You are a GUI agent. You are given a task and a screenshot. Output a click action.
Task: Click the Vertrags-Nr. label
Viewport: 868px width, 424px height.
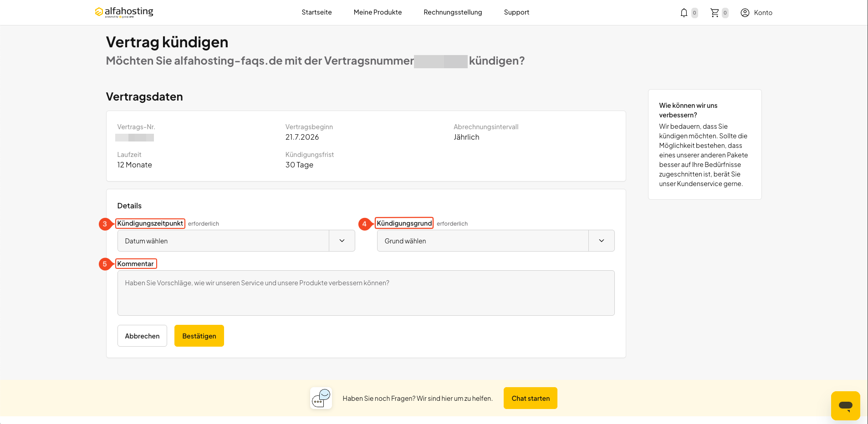[136, 127]
